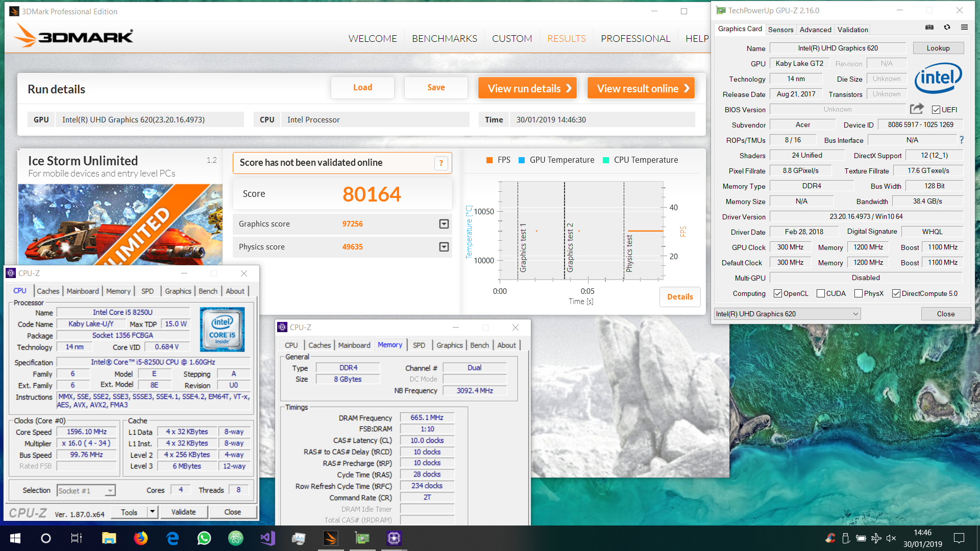Open Task View on taskbar
This screenshot has width=980, height=551.
[x=77, y=538]
